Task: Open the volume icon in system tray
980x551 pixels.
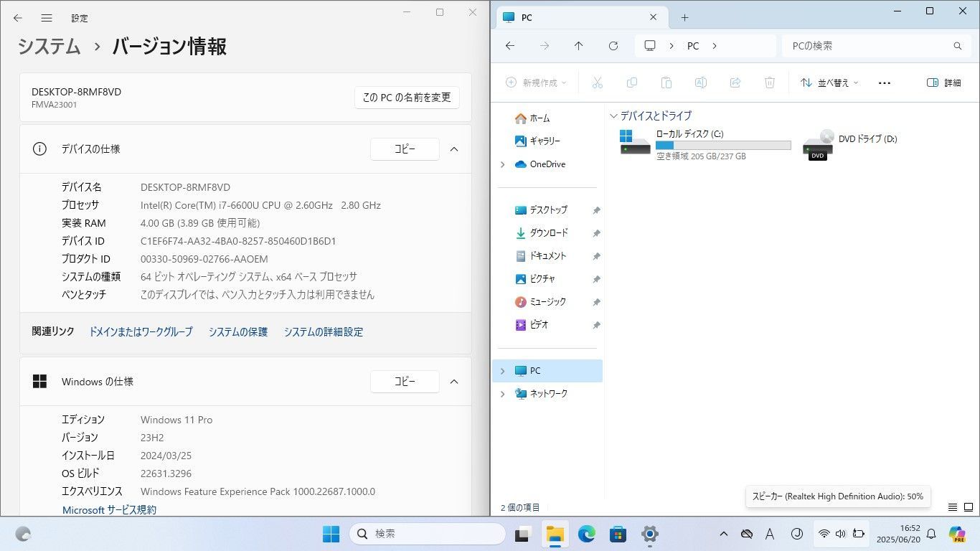Action: (841, 534)
